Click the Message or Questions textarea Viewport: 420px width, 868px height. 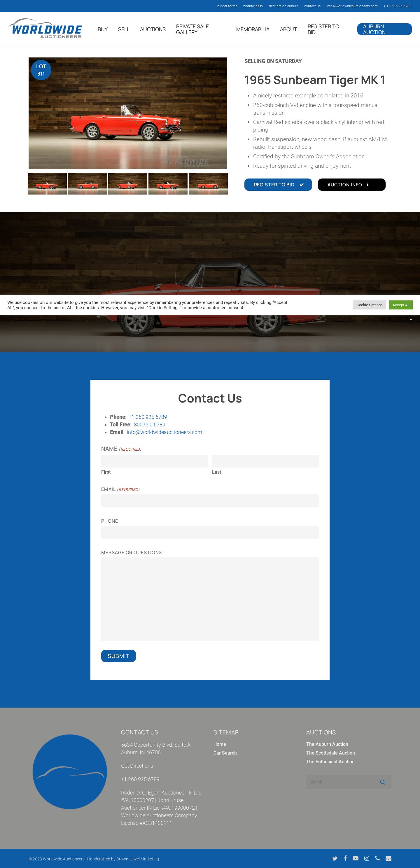(x=210, y=599)
